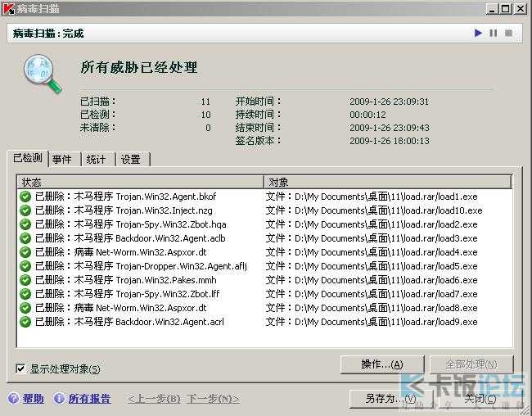Click the stop scan button

pyautogui.click(x=508, y=33)
